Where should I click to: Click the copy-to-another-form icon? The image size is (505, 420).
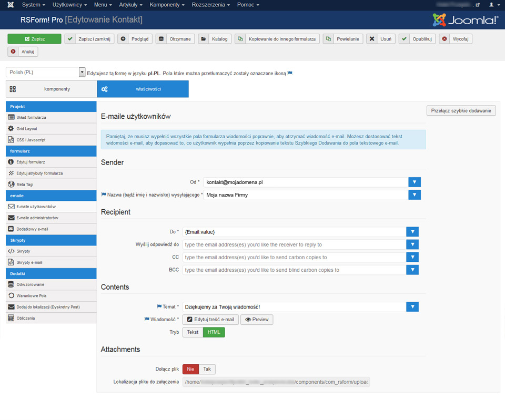(240, 39)
